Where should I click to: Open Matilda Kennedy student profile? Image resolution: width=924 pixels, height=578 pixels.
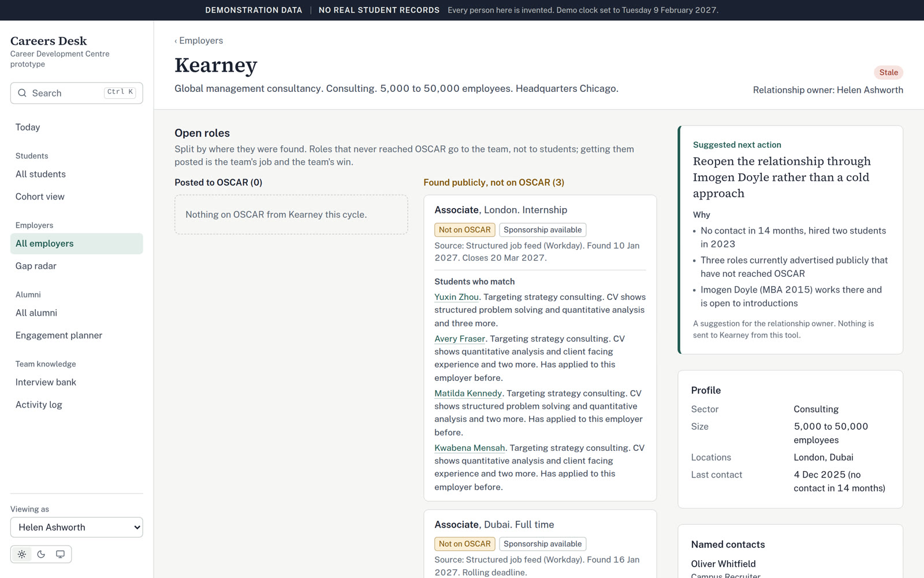coord(468,393)
